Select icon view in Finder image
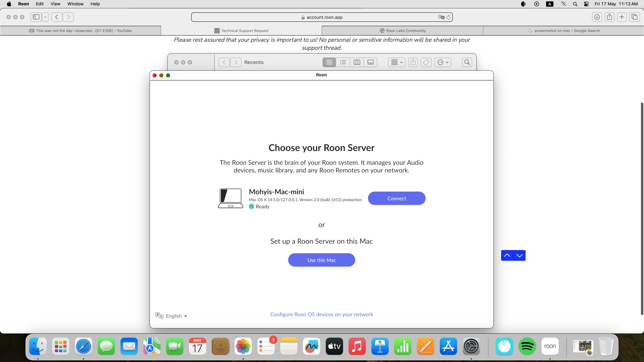The image size is (644, 362). (x=329, y=62)
